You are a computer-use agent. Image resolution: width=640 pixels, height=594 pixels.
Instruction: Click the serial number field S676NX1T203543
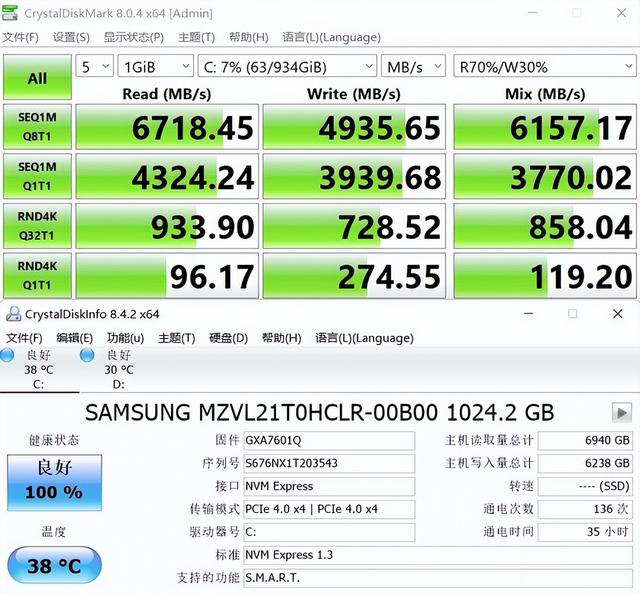point(328,463)
